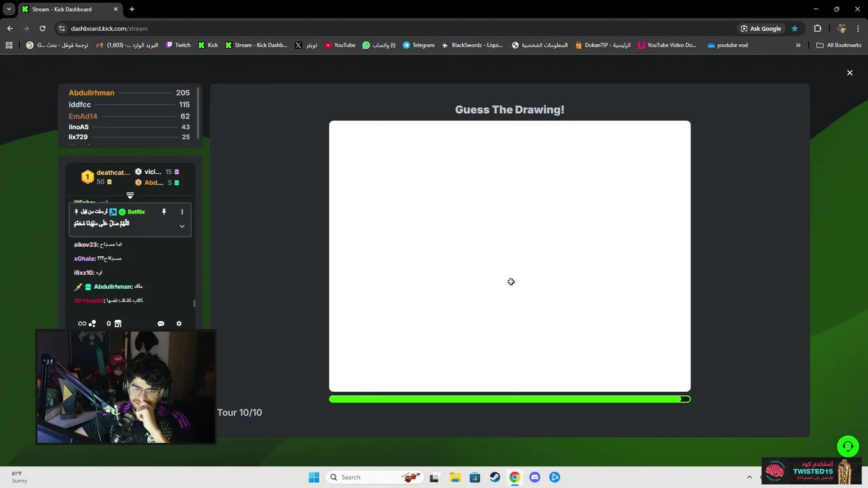This screenshot has width=868, height=488.
Task: Open chat settings gear icon
Action: pyautogui.click(x=179, y=324)
